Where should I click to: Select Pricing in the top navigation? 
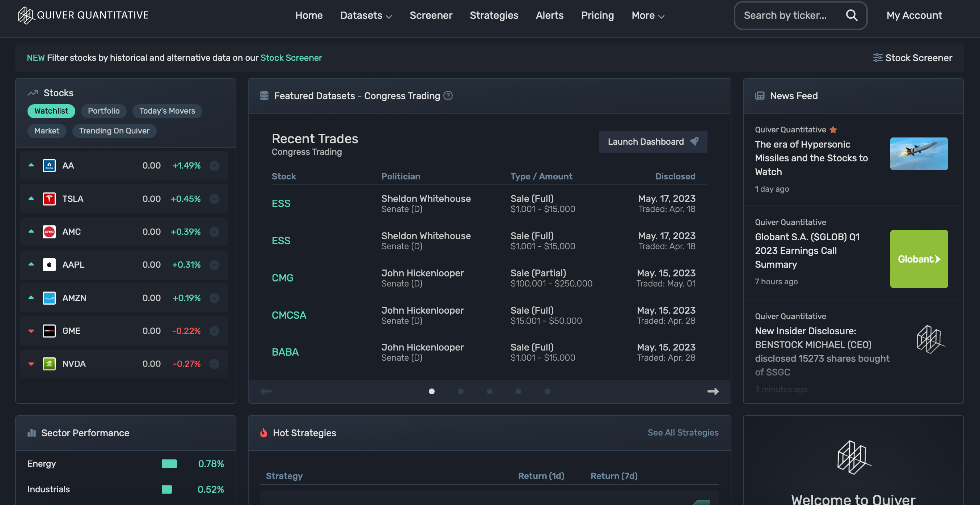click(597, 15)
